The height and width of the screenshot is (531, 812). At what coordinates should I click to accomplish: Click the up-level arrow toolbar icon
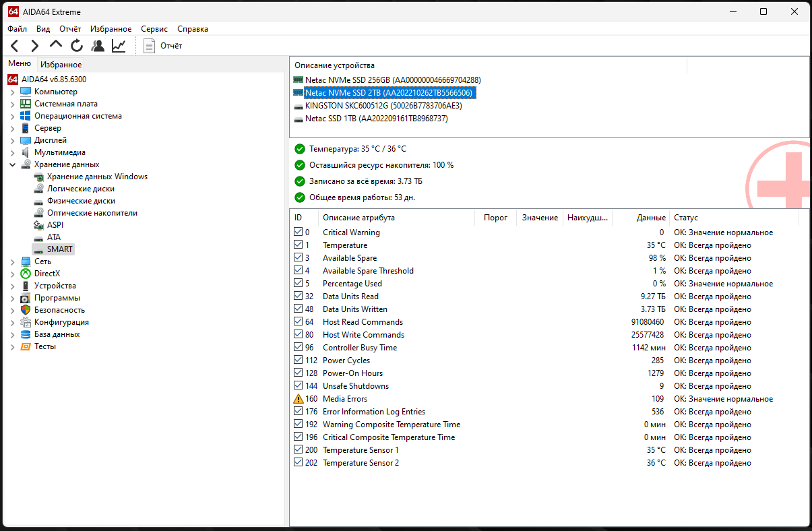(x=56, y=44)
